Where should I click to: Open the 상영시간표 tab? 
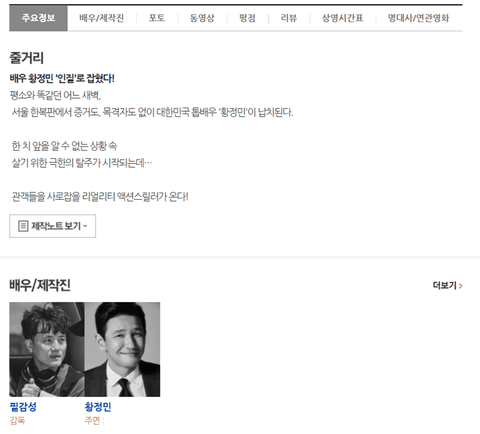click(x=342, y=18)
